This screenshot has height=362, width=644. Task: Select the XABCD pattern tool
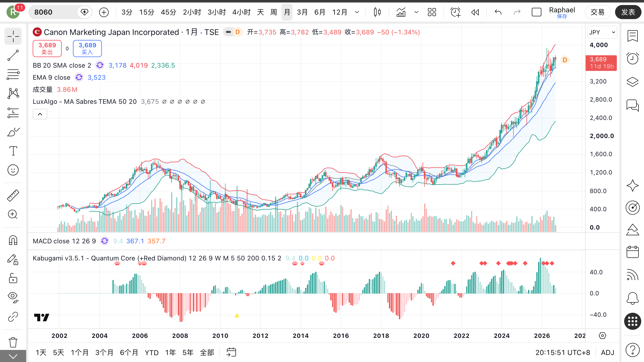13,94
